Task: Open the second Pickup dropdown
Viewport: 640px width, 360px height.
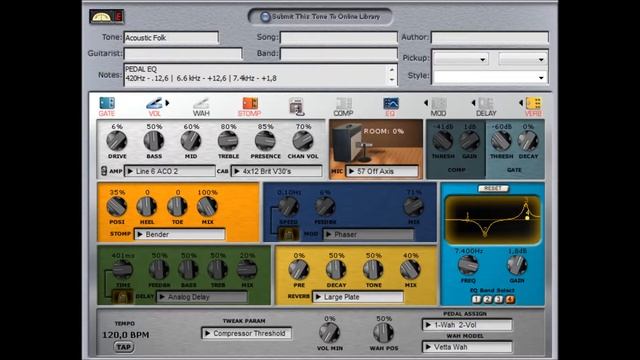Action: pos(522,59)
